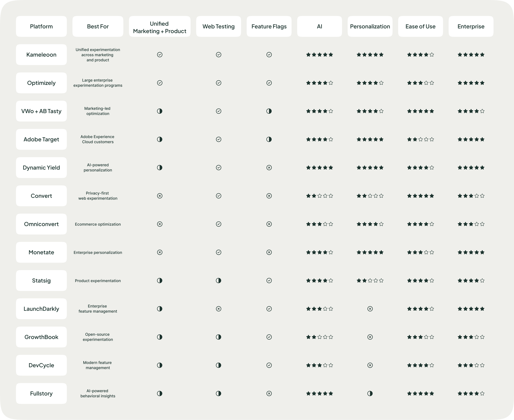Click Kameleoon's AI five-star rating
The width and height of the screenshot is (514, 420).
pyautogui.click(x=320, y=55)
